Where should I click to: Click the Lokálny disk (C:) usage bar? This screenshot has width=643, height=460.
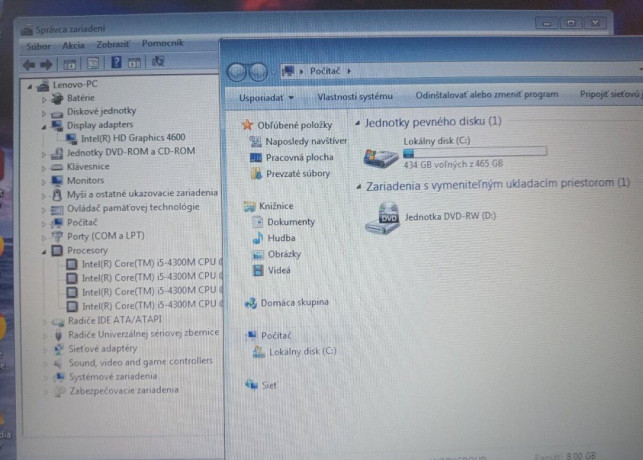(475, 153)
